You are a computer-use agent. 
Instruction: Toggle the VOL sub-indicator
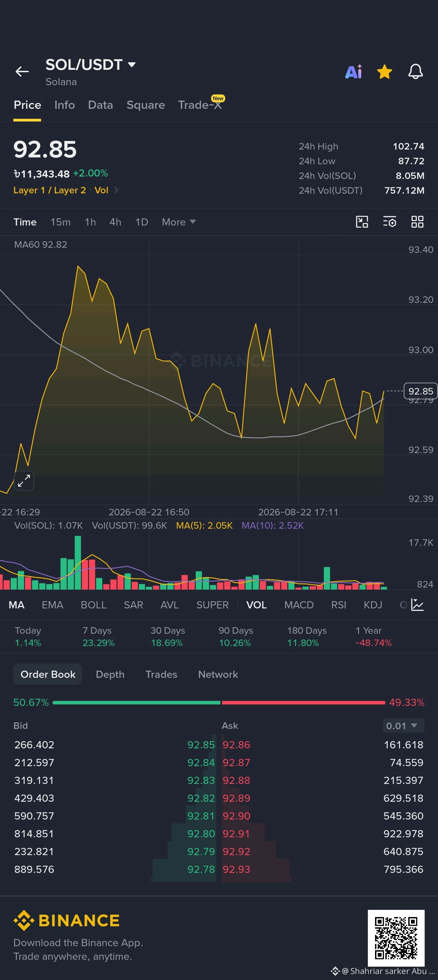click(x=257, y=605)
